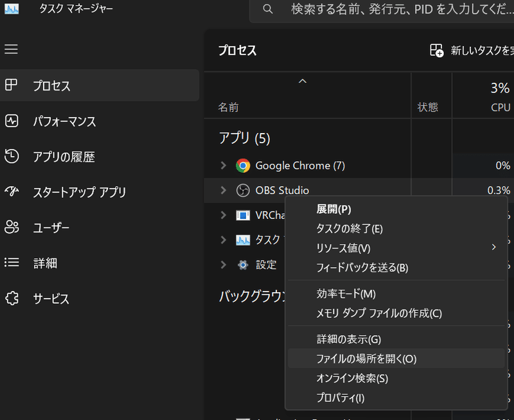The height and width of the screenshot is (420, 514).
Task: Click Google Chrome 0% CPU value
Action: click(502, 166)
